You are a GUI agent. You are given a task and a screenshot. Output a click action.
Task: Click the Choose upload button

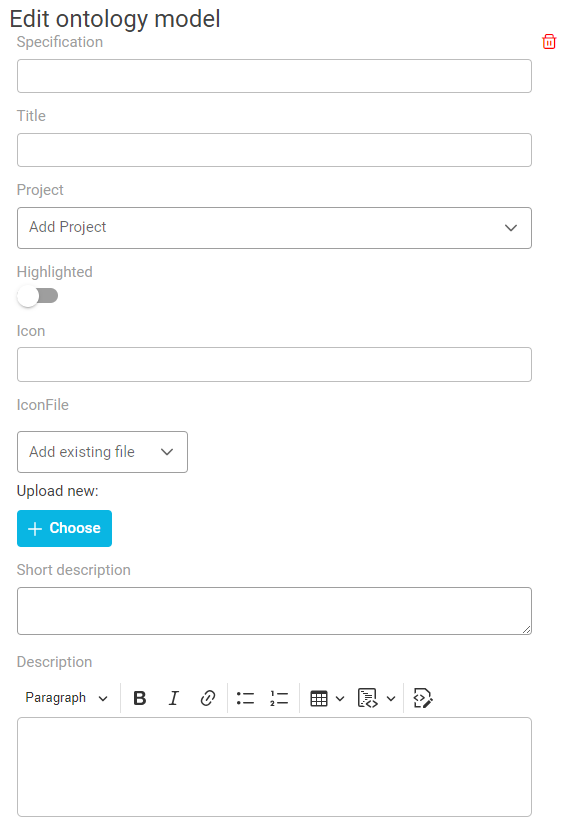click(64, 528)
